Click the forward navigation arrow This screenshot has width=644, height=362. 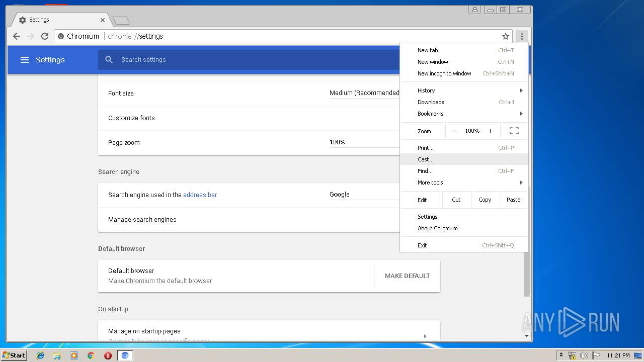coord(31,36)
